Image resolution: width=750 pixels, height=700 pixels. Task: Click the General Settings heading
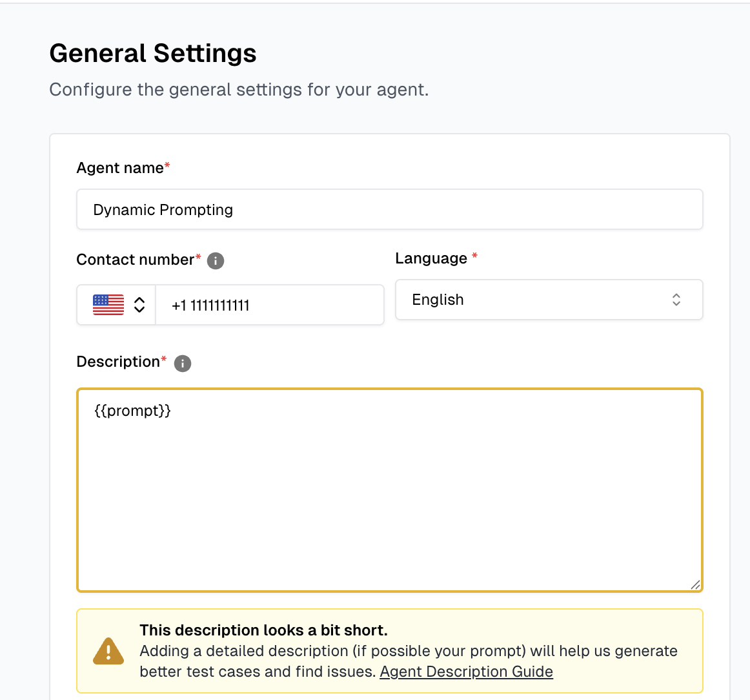coord(153,53)
